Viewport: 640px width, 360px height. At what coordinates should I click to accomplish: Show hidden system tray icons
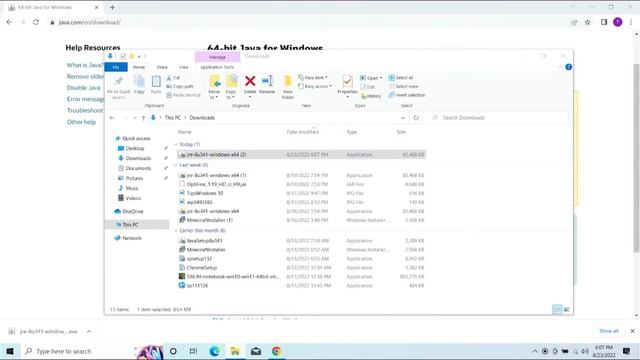click(535, 351)
